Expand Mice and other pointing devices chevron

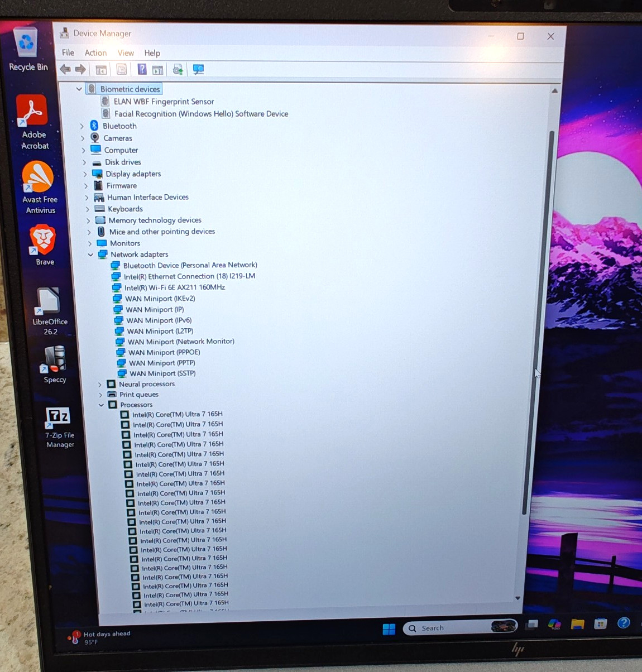point(89,232)
